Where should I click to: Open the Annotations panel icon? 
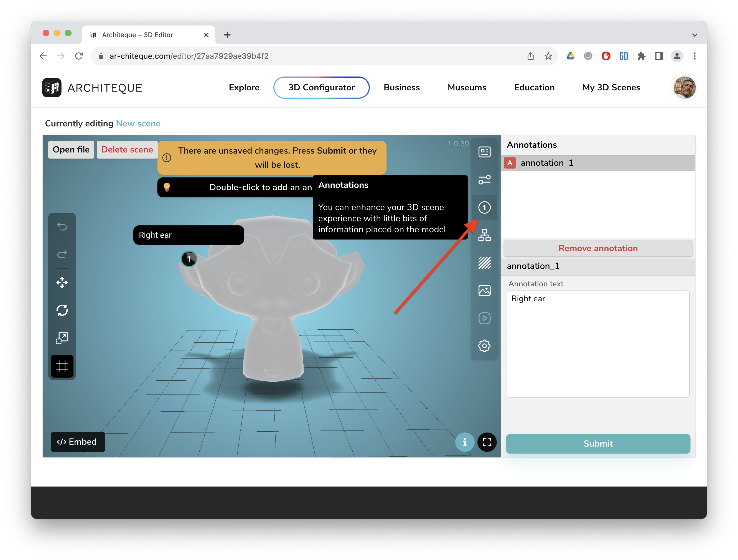coord(484,207)
